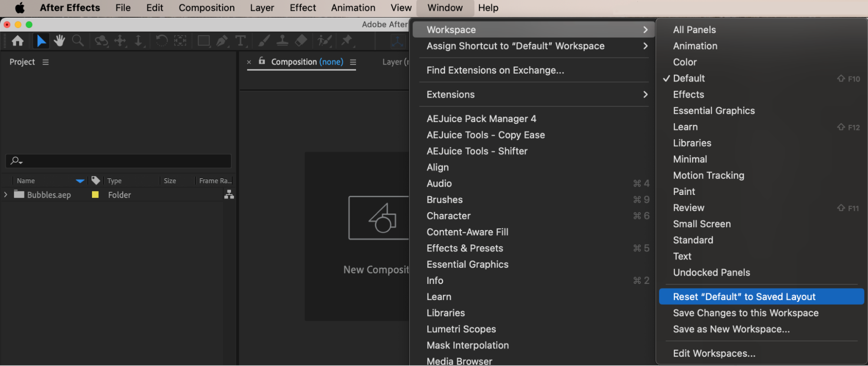Image resolution: width=868 pixels, height=366 pixels.
Task: Select Motion Tracking workspace
Action: [708, 175]
